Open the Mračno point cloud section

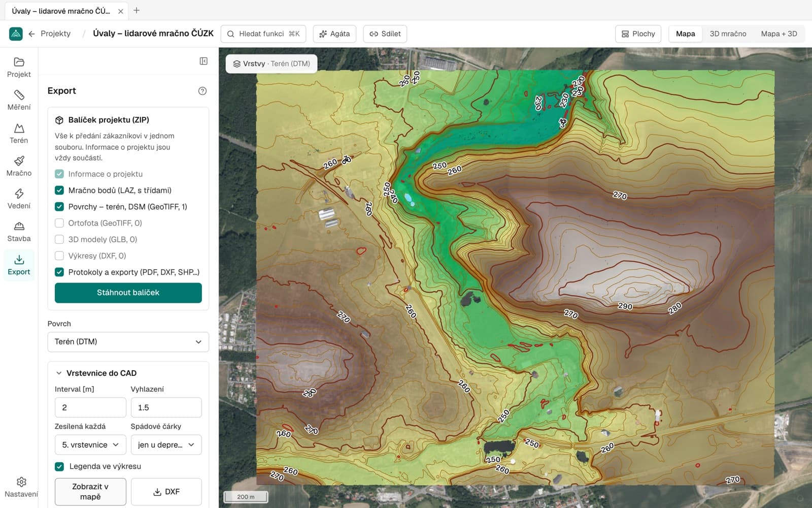click(19, 166)
